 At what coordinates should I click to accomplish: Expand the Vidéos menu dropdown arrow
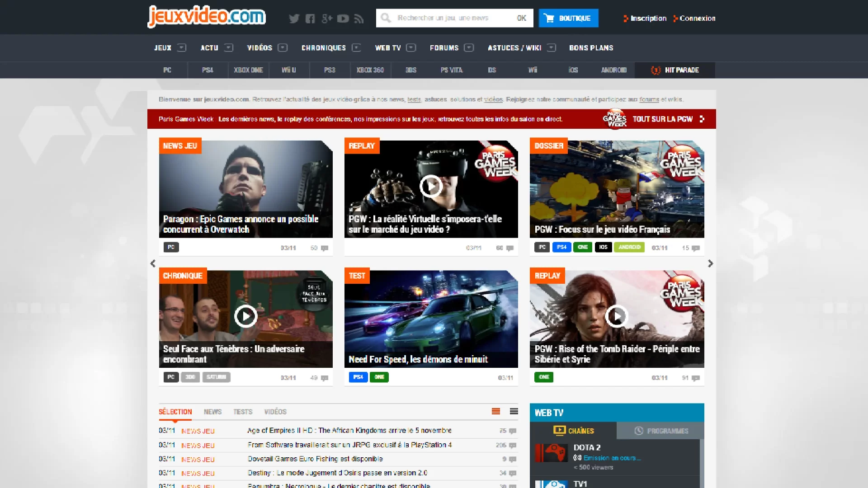tap(283, 47)
